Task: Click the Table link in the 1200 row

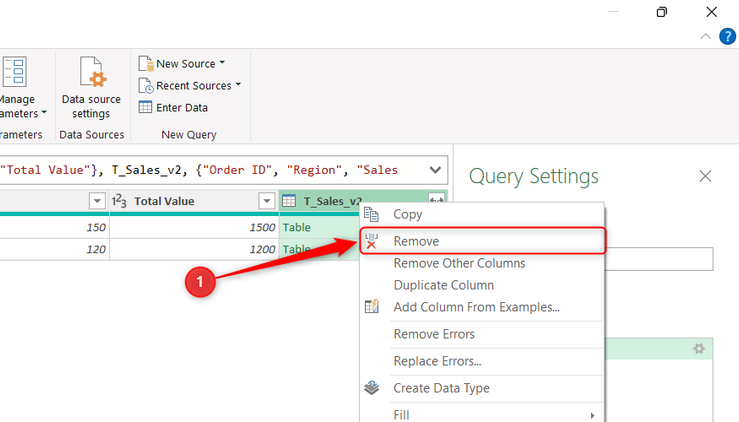Action: click(x=296, y=249)
